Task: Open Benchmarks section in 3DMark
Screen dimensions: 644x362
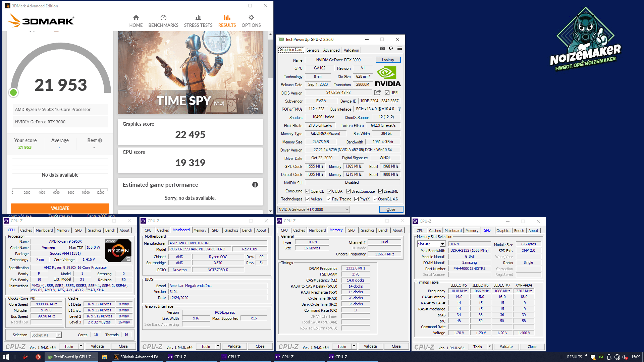Action: point(163,21)
